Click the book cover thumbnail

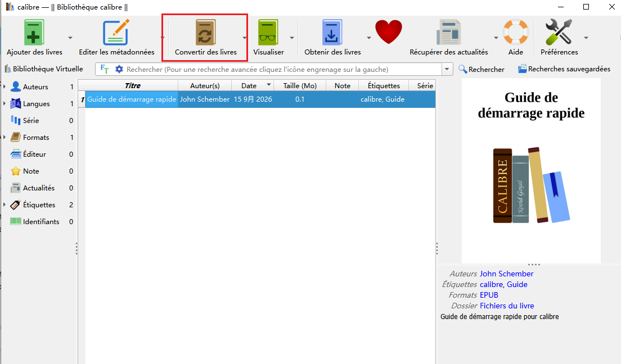click(530, 171)
